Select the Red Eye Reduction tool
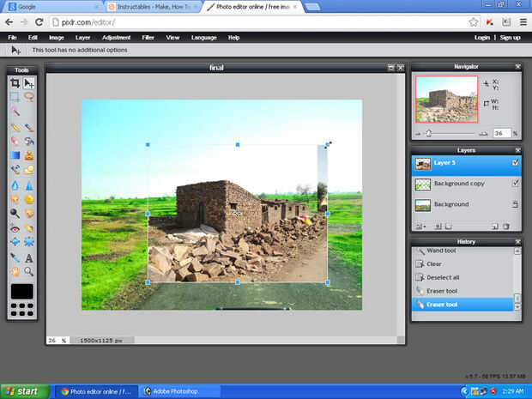This screenshot has height=399, width=532. click(x=15, y=229)
